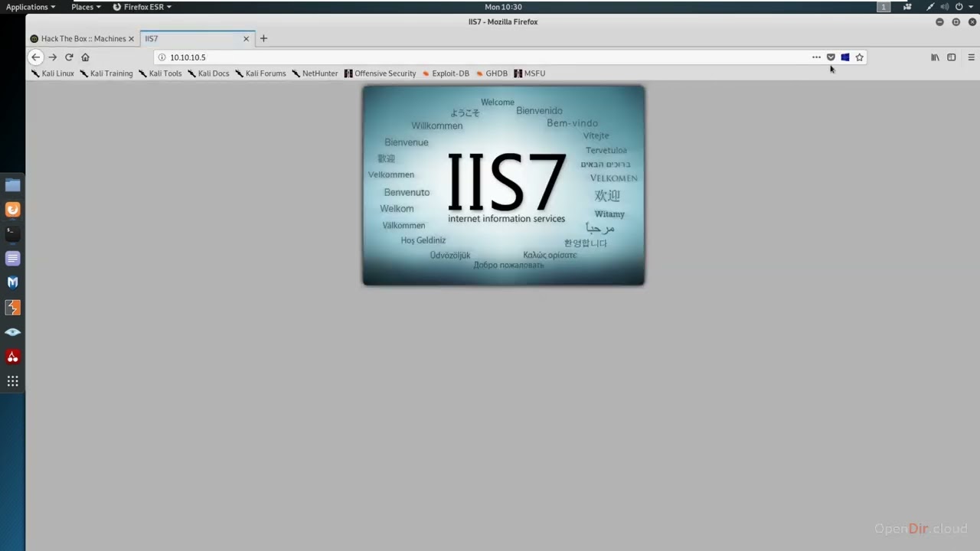Screen dimensions: 980x551
Task: Open MSFU bookmark
Action: click(x=530, y=73)
